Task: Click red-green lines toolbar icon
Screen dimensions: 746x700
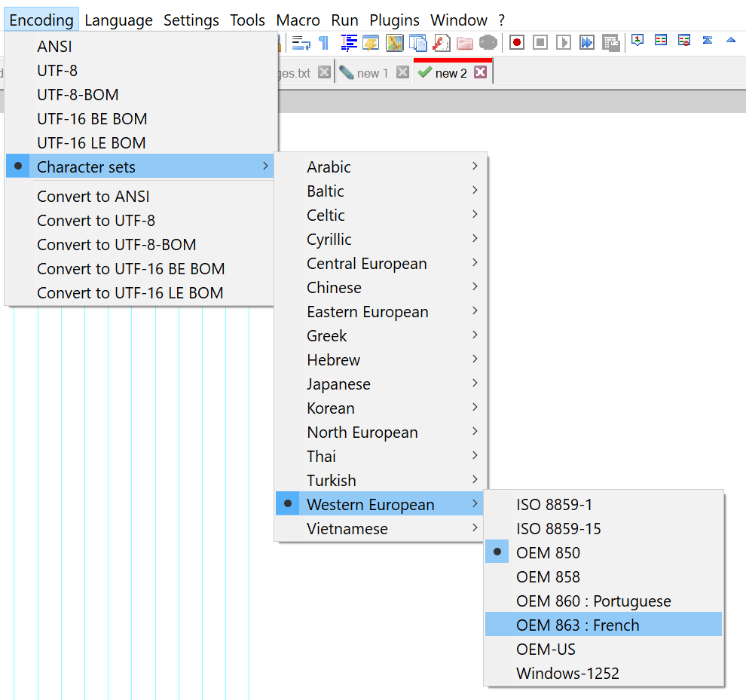Action: click(661, 41)
